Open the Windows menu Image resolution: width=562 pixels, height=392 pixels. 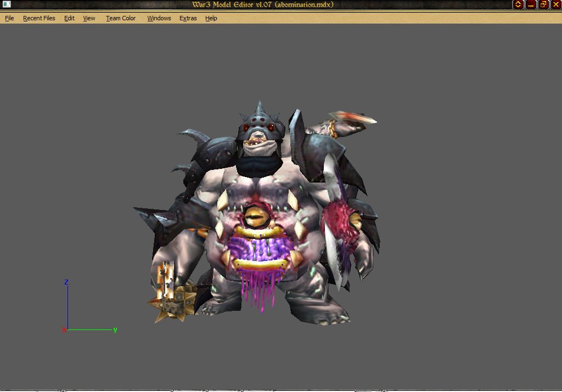[x=159, y=18]
